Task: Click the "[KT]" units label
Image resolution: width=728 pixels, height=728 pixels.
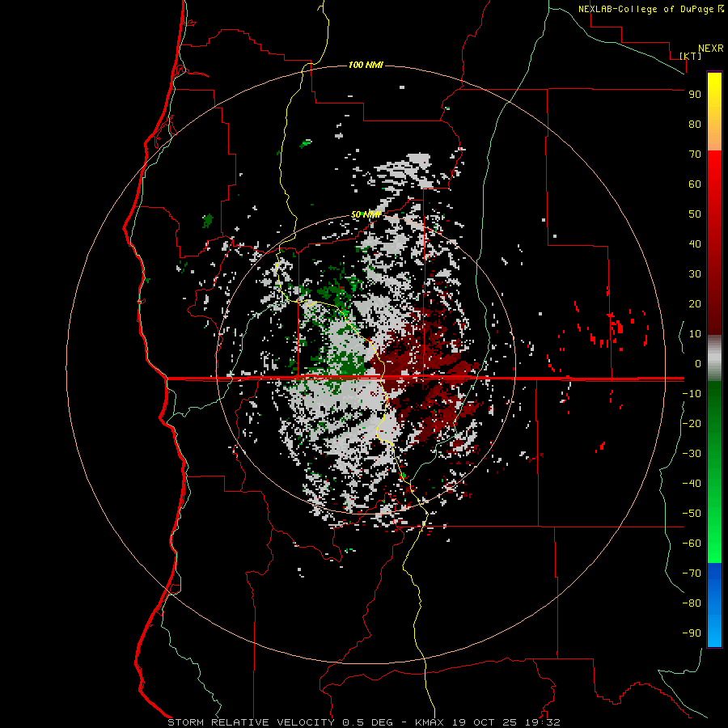Action: (x=691, y=56)
